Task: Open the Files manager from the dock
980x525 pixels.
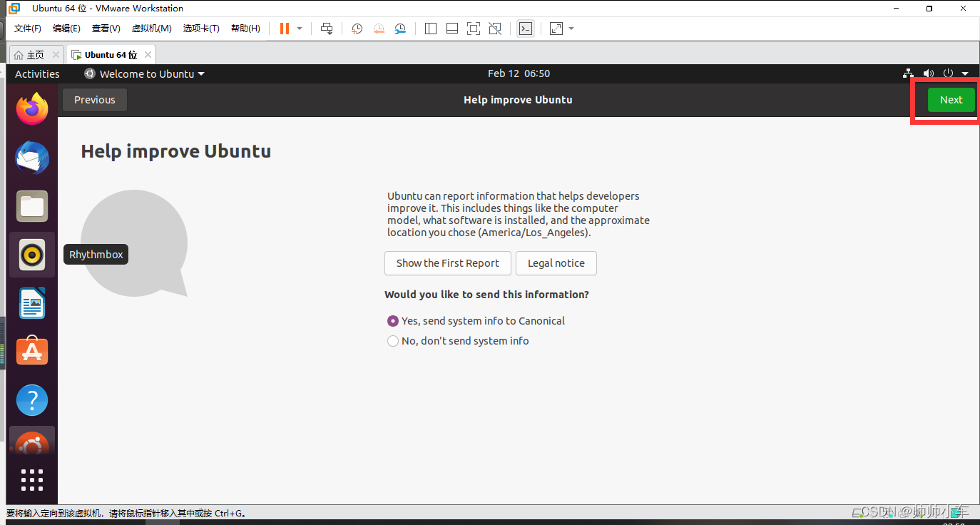Action: [x=32, y=206]
